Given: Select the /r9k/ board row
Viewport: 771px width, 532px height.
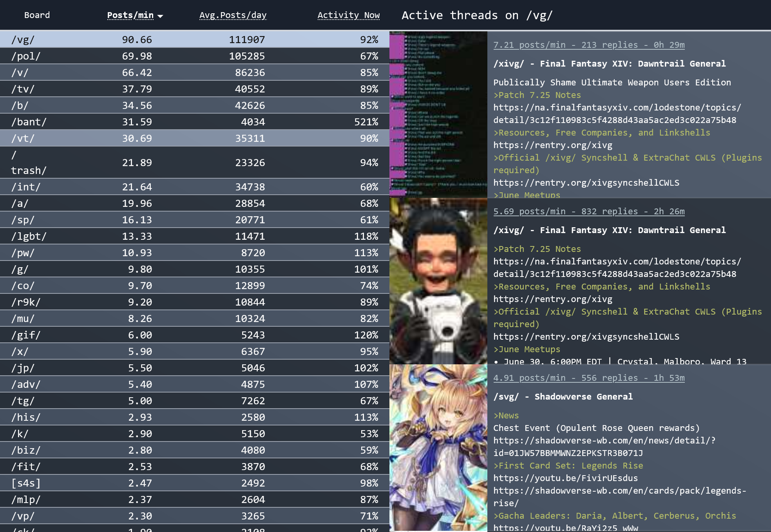Looking at the screenshot, I should coord(195,302).
